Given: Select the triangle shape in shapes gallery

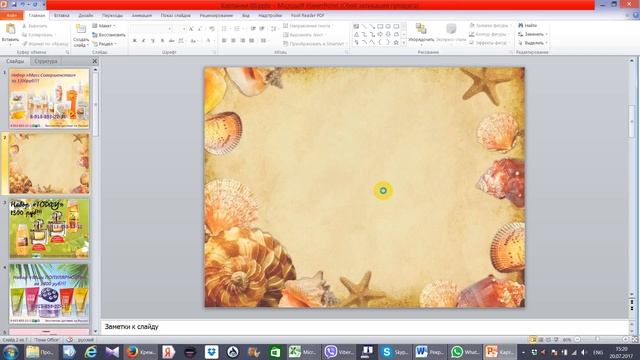Looking at the screenshot, I should click(356, 34).
